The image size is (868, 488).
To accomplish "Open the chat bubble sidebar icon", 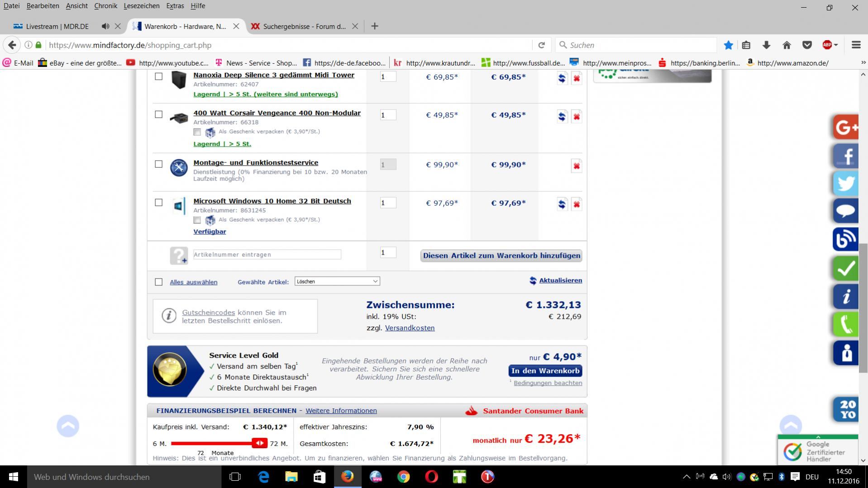I will point(846,211).
